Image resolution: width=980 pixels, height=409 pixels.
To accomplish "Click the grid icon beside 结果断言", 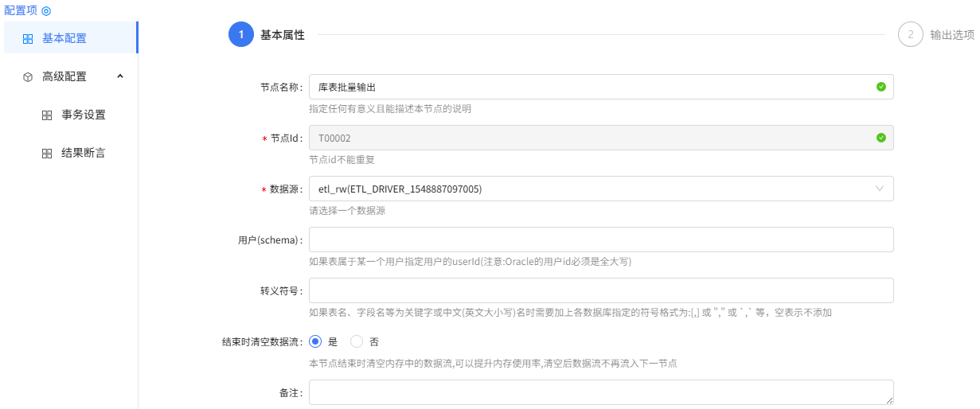I will [x=47, y=154].
